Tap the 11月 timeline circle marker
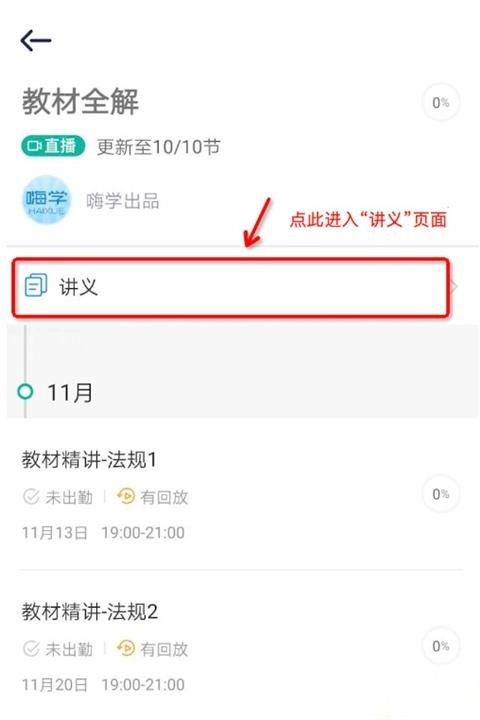This screenshot has height=720, width=480. pyautogui.click(x=25, y=392)
